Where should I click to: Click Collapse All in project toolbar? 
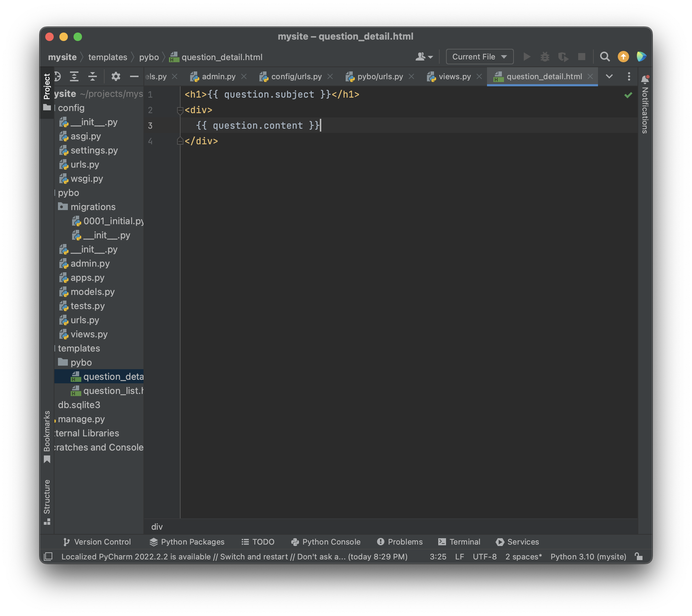93,76
